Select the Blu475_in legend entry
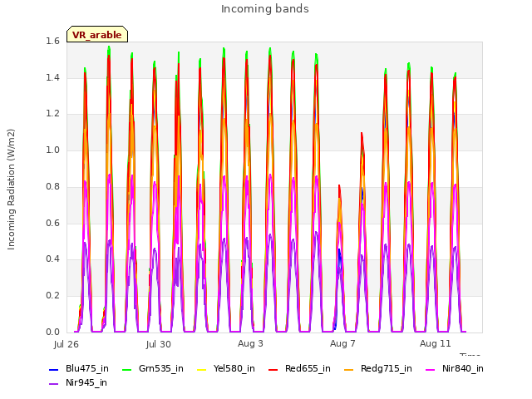The image size is (532, 399). [79, 368]
